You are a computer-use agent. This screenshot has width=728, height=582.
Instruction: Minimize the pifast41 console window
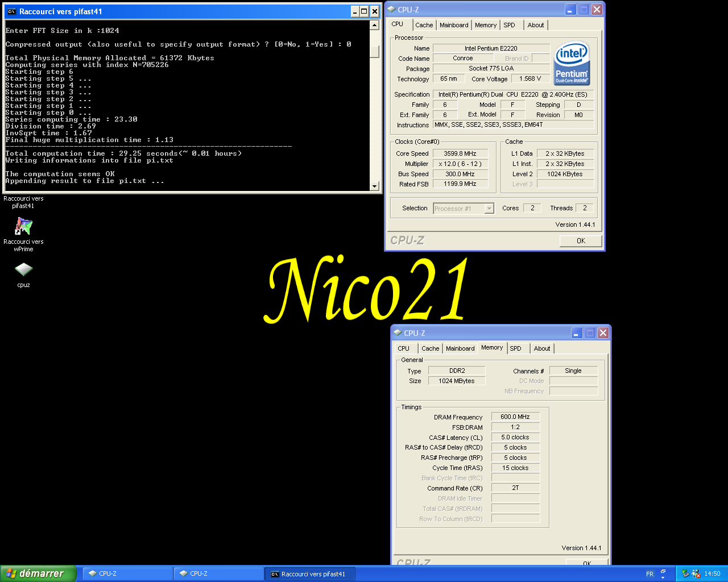pos(355,11)
